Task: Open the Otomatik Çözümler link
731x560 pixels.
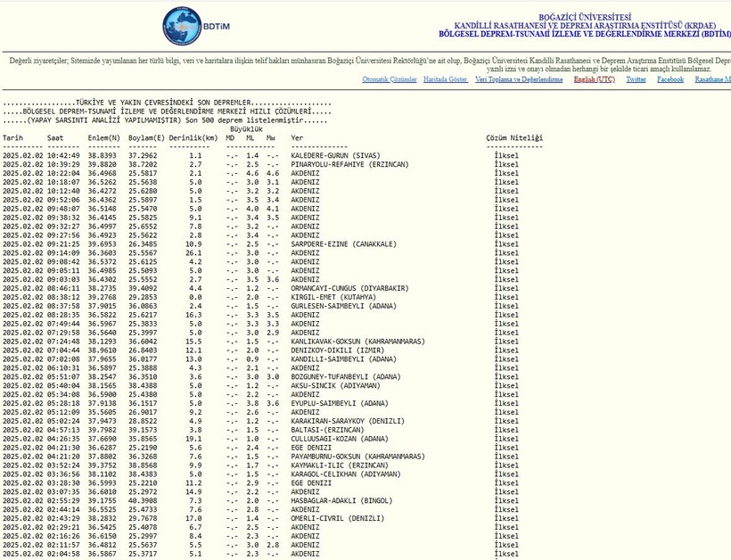Action: coord(390,79)
